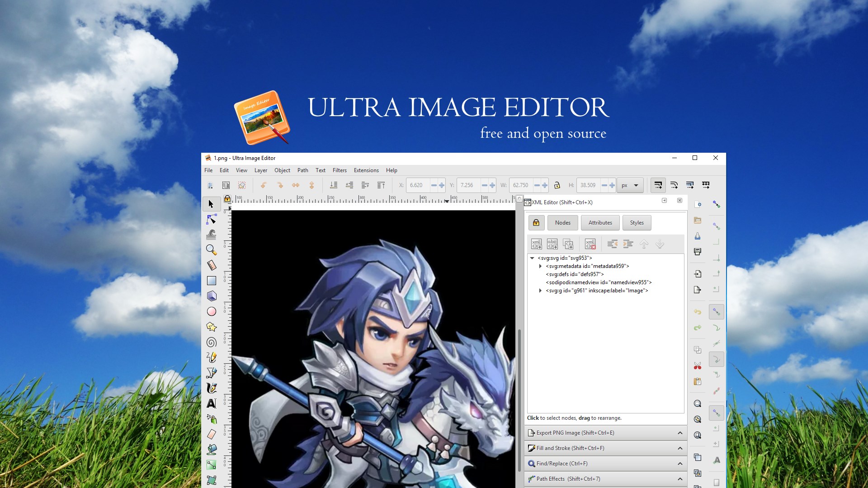Raise selection to top
This screenshot has width=868, height=488.
click(381, 185)
